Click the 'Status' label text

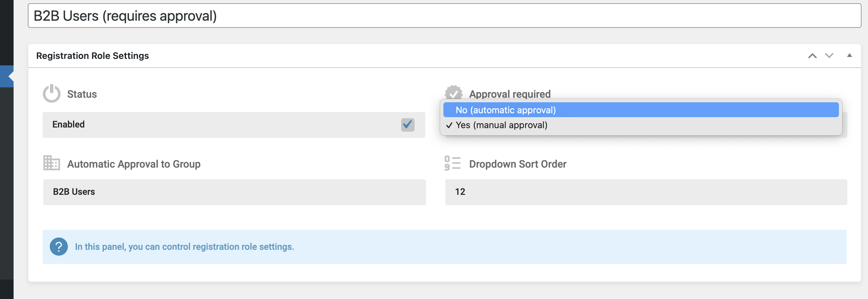pos(82,94)
